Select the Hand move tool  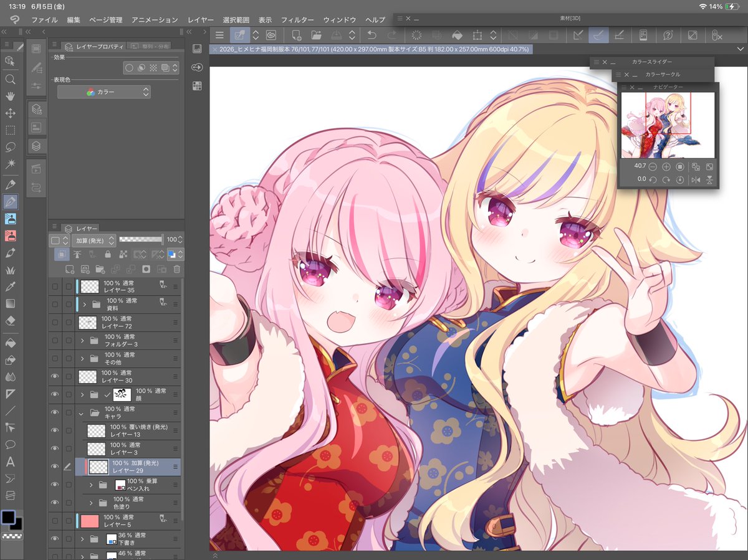coord(11,96)
